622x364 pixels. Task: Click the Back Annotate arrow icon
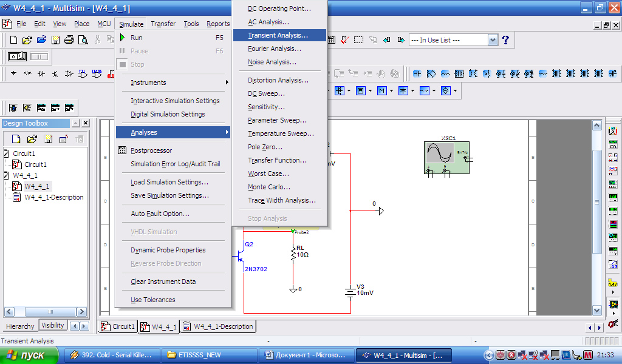pos(387,40)
